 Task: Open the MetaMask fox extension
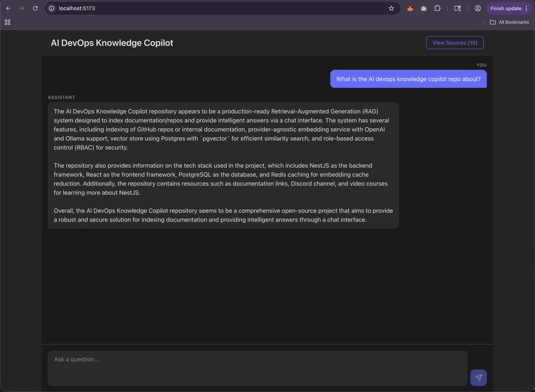[x=410, y=8]
